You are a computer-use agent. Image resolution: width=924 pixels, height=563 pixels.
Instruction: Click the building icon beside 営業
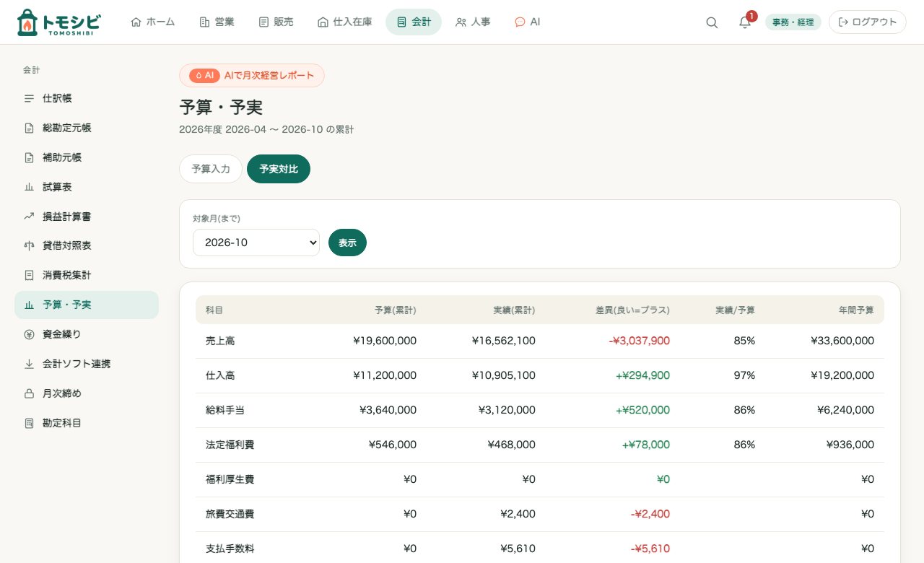tap(204, 22)
